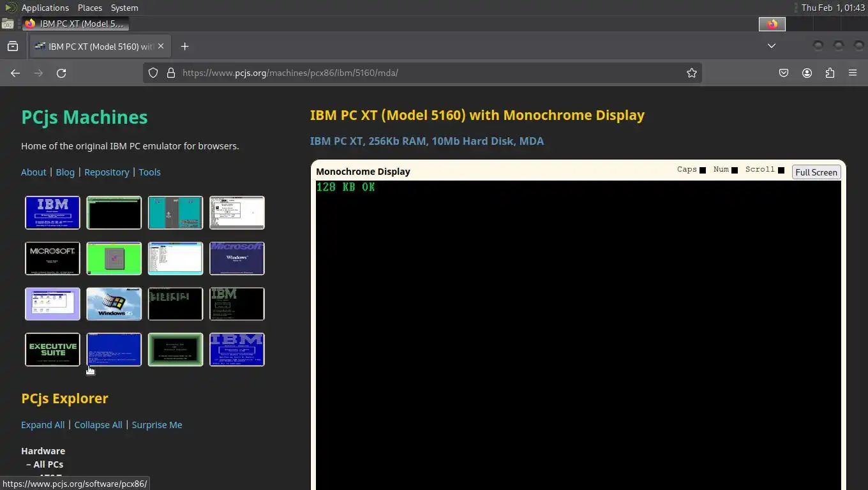Click the 'PCjs Explorer' heading
Screen dimensions: 868x490
[64, 399]
